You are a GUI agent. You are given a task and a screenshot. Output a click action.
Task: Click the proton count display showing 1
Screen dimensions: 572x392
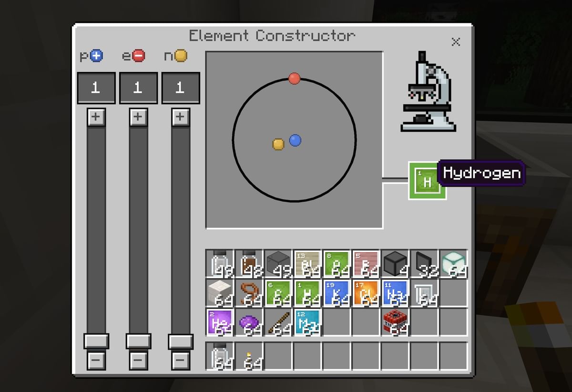coord(95,88)
